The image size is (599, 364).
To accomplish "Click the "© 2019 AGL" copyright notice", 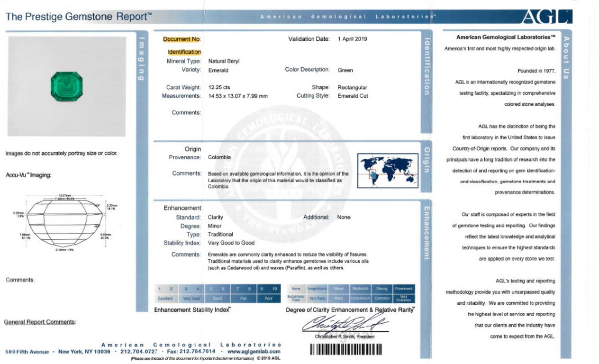I will [269, 359].
